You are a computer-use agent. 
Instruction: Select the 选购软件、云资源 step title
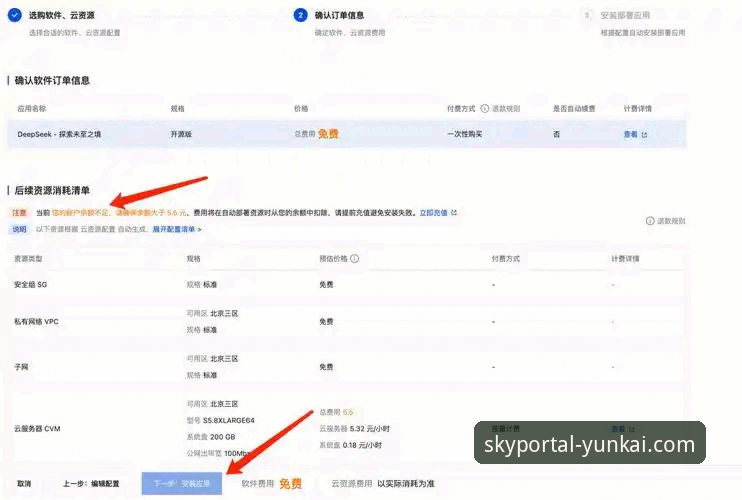click(x=62, y=15)
